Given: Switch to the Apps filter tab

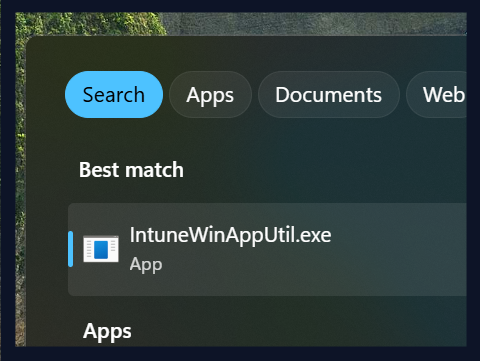Looking at the screenshot, I should (210, 95).
